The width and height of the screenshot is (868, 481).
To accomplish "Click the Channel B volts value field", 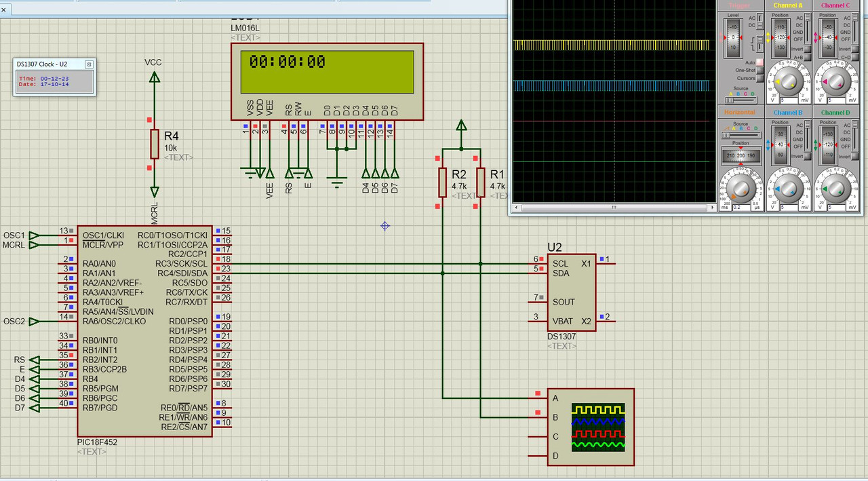I will click(789, 208).
